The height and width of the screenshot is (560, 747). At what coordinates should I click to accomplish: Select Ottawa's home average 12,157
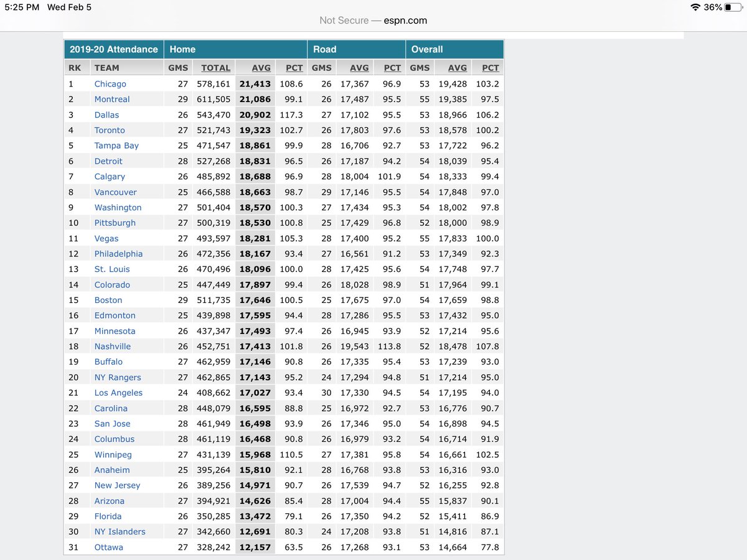pyautogui.click(x=255, y=547)
